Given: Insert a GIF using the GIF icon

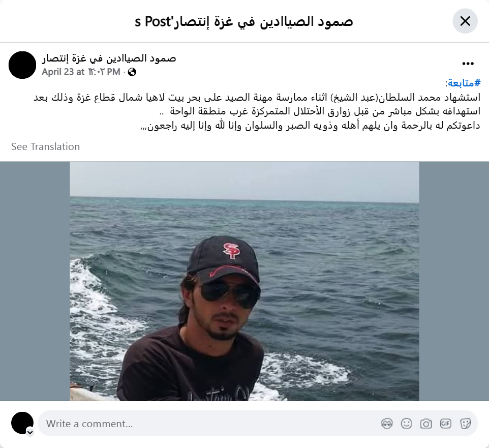Looking at the screenshot, I should (x=445, y=424).
